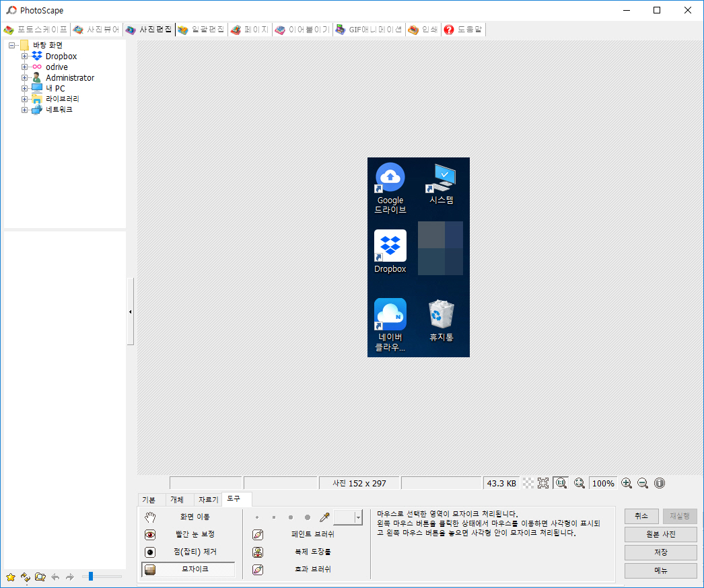Select 내 PC in the folder tree
Viewport: 704px width, 588px height.
55,88
